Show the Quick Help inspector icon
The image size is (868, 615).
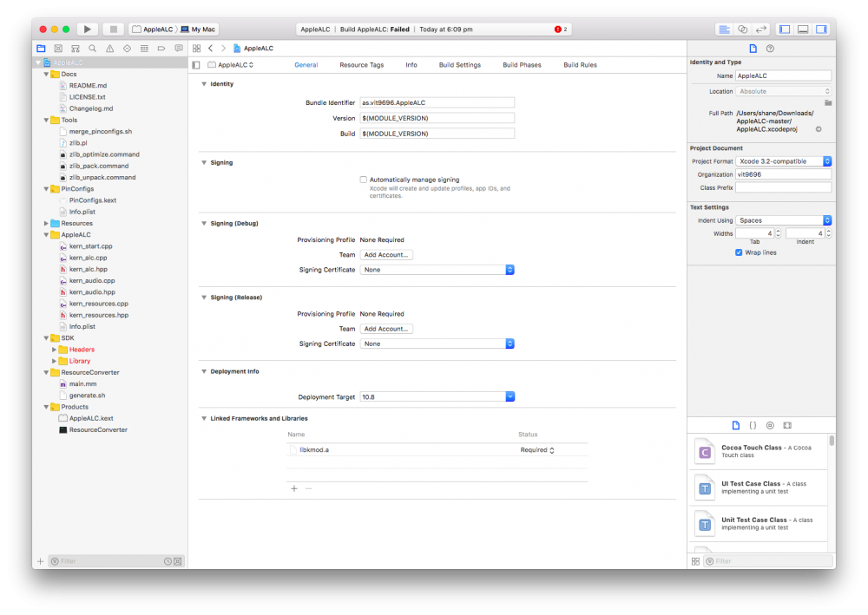(770, 49)
